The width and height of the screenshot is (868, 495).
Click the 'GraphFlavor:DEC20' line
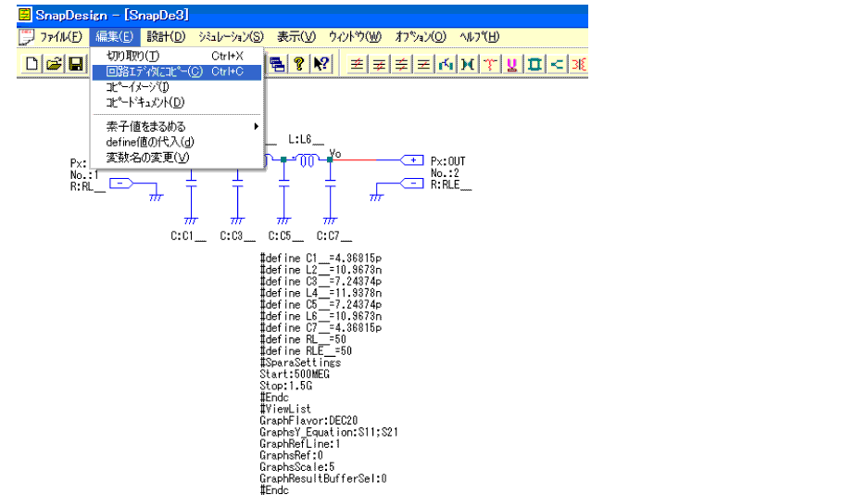308,421
